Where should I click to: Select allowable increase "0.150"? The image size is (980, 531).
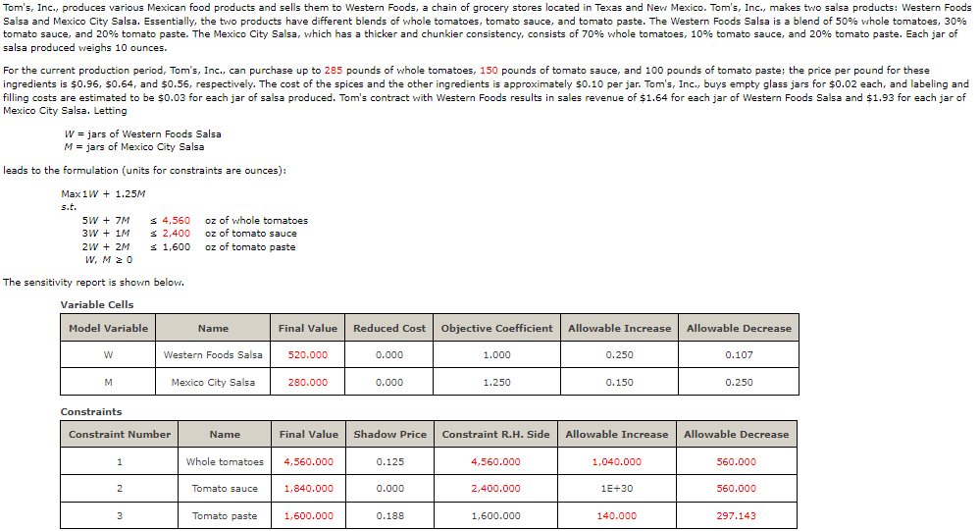click(619, 382)
